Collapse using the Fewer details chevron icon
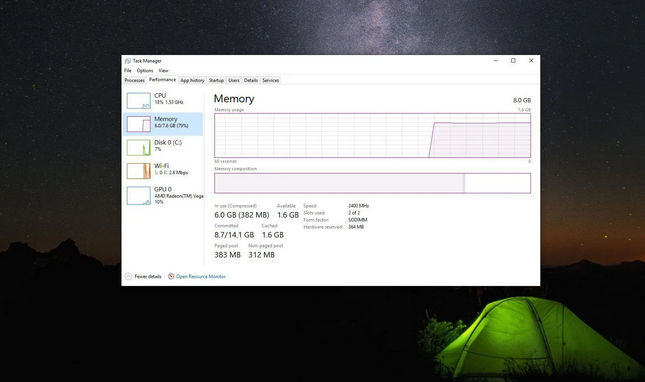This screenshot has height=382, width=645. point(128,276)
